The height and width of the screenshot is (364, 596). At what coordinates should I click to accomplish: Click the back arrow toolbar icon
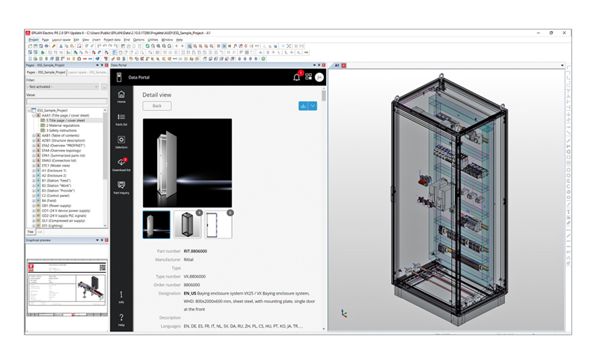click(177, 46)
